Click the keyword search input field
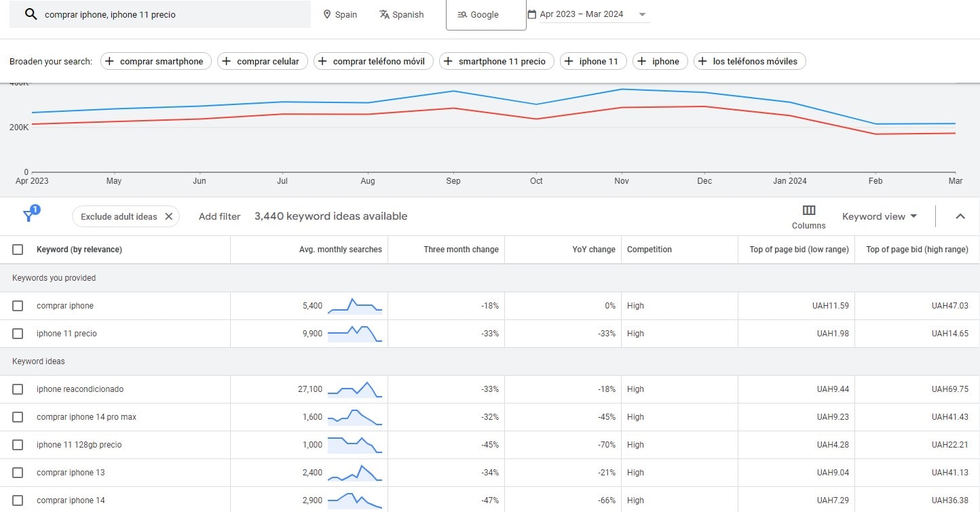980x512 pixels. 160,14
